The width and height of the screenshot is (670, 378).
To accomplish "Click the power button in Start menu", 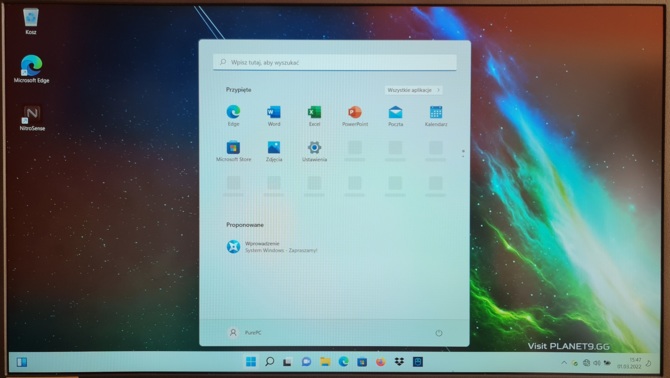I will click(439, 333).
